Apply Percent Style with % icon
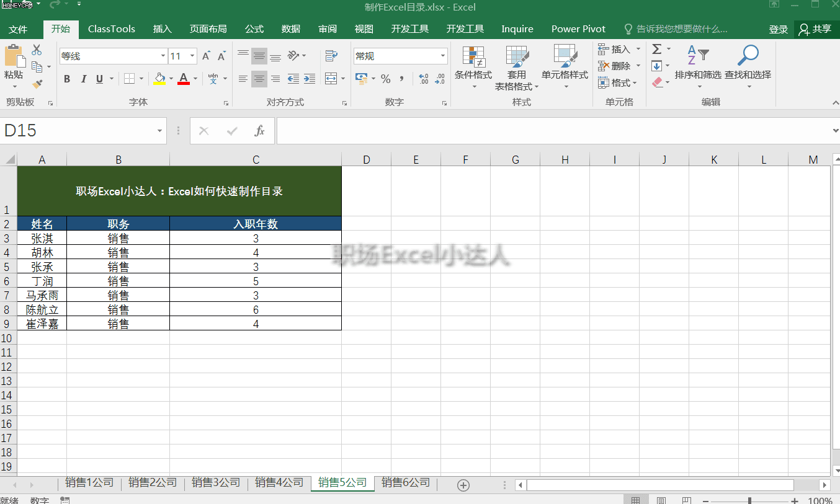The image size is (840, 504). coord(386,79)
